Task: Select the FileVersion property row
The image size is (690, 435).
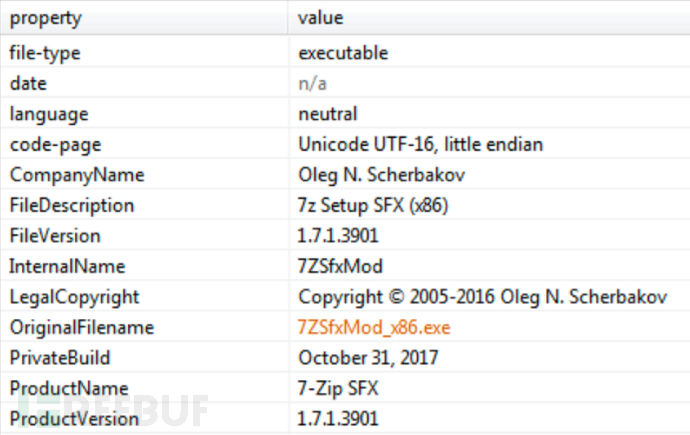Action: [x=55, y=236]
